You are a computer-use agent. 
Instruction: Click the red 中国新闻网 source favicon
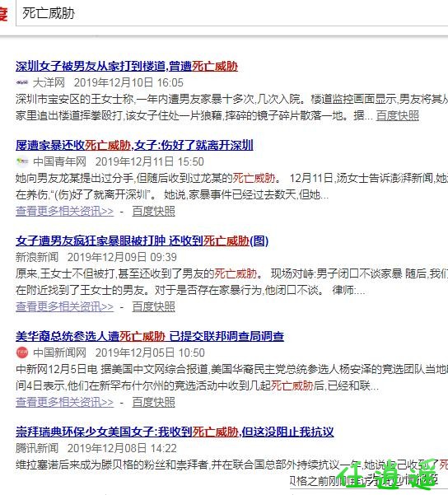[22, 353]
